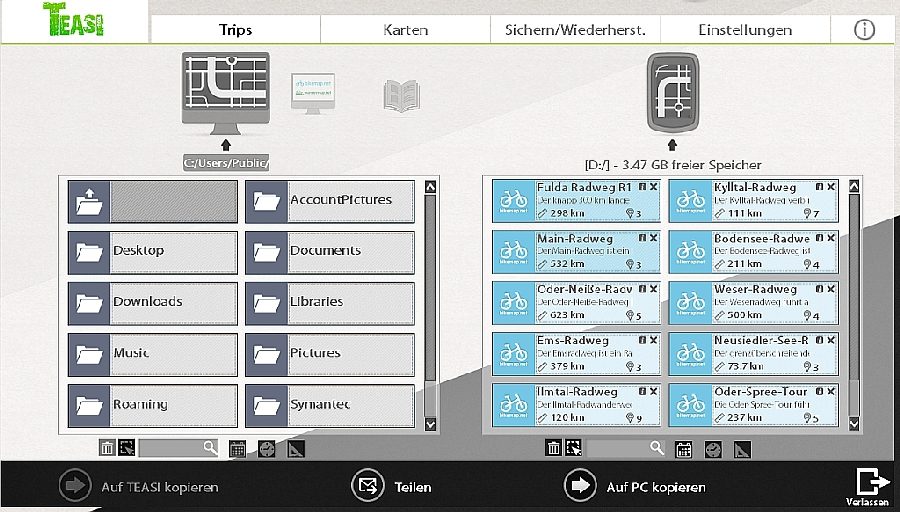Viewport: 900px width, 512px height.
Task: Open the Desktop folder
Action: click(x=152, y=253)
